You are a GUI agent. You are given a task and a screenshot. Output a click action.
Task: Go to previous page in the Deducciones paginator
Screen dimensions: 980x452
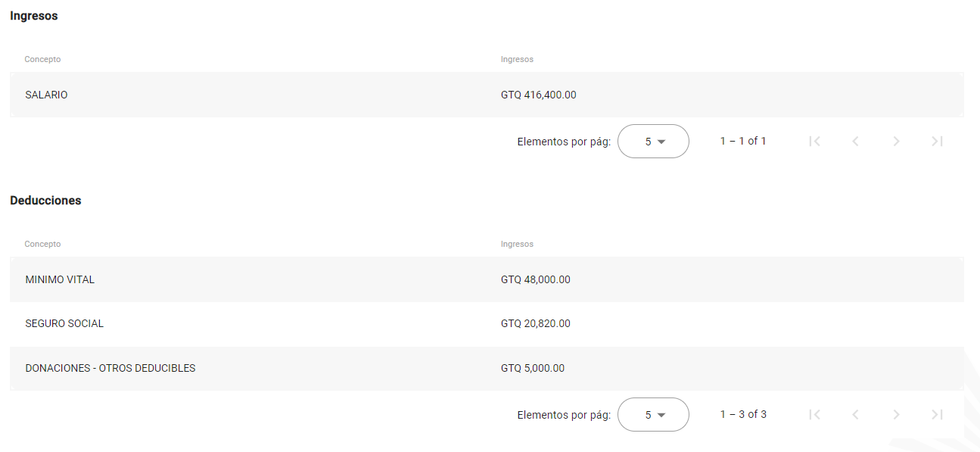pyautogui.click(x=855, y=414)
